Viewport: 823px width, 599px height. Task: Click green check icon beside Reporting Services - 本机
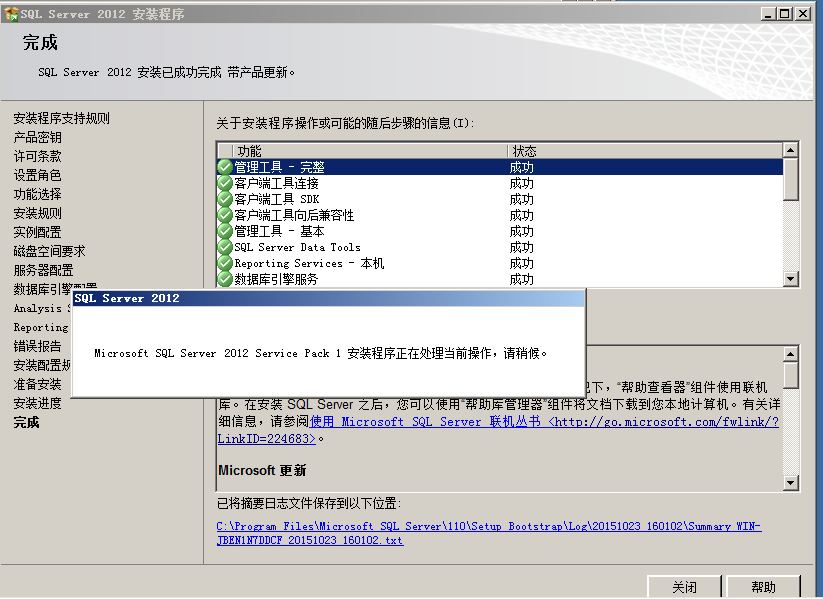tap(225, 263)
